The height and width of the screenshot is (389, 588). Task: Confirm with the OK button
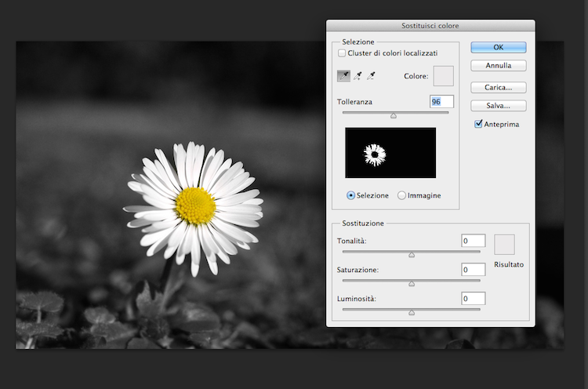(499, 47)
